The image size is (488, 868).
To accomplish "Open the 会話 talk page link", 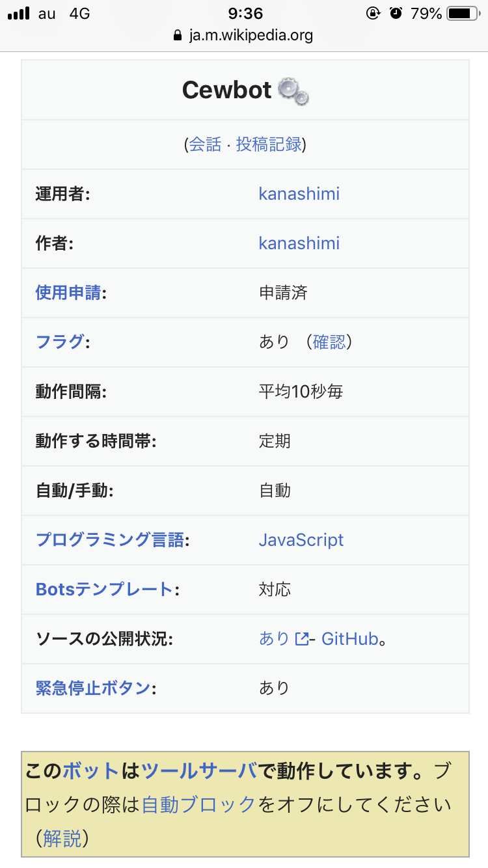I will pos(205,144).
